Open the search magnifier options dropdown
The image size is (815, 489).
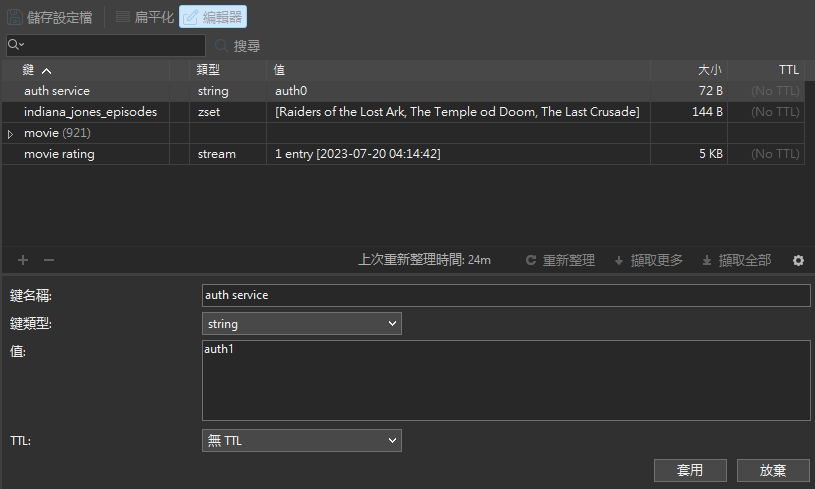16,45
